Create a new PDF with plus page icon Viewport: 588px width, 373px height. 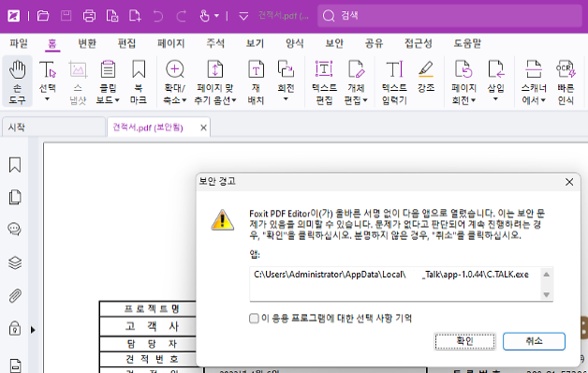pyautogui.click(x=135, y=16)
